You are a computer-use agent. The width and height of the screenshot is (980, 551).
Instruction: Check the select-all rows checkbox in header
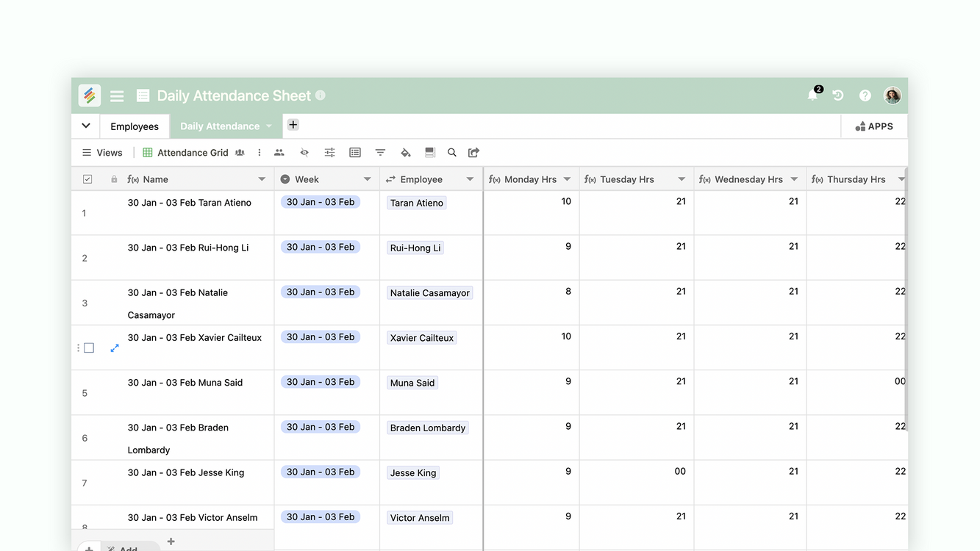click(87, 179)
